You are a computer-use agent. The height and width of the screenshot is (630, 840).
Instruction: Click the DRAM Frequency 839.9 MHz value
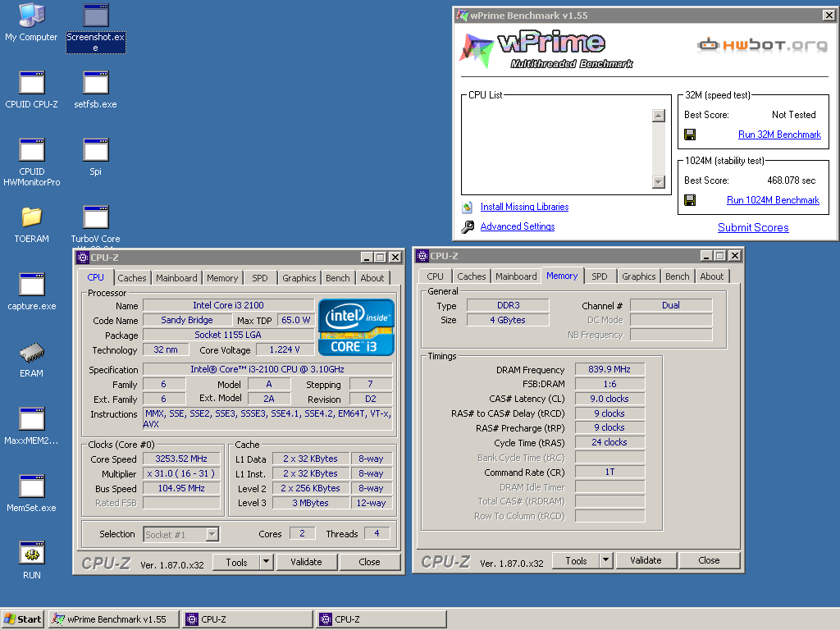pyautogui.click(x=609, y=369)
